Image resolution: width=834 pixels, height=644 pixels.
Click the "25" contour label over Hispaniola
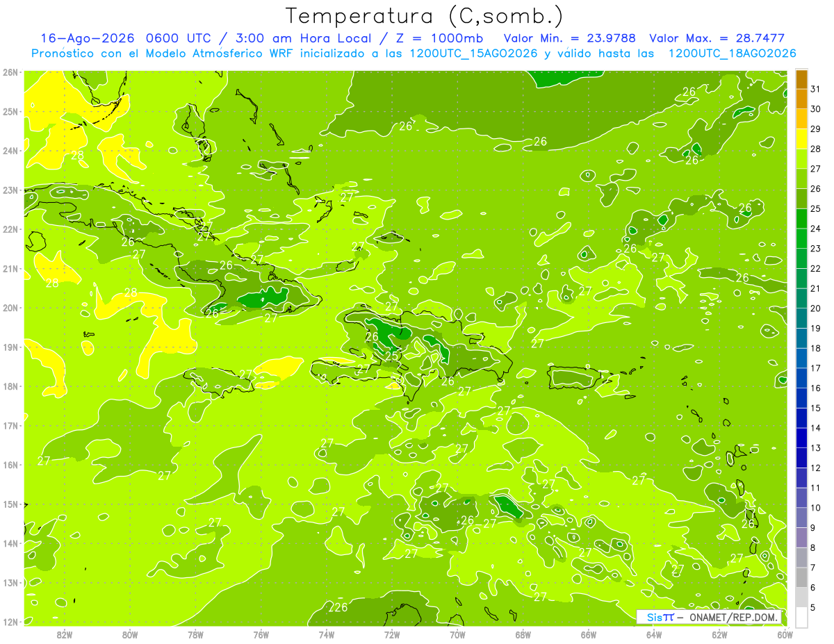[x=392, y=356]
